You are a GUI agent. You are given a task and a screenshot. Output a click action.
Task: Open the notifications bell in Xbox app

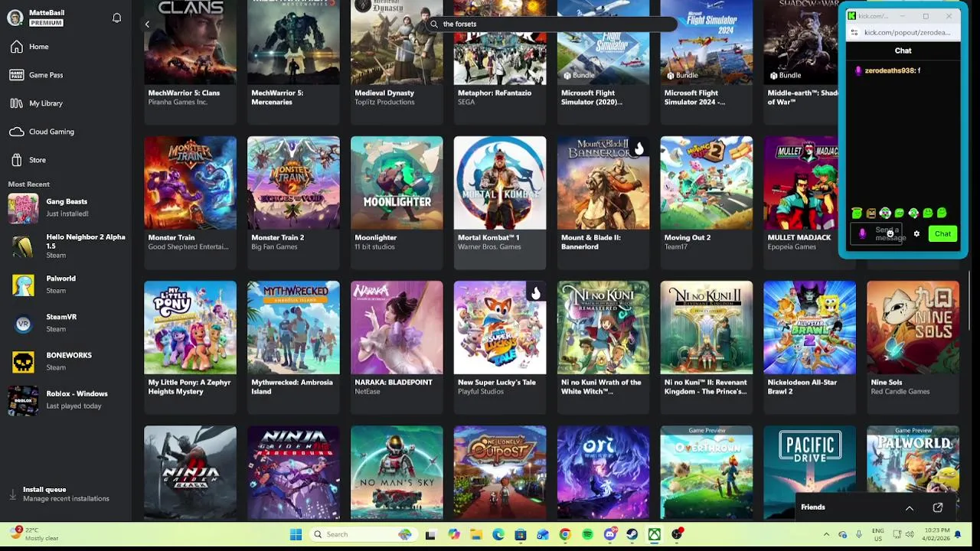[x=116, y=18]
